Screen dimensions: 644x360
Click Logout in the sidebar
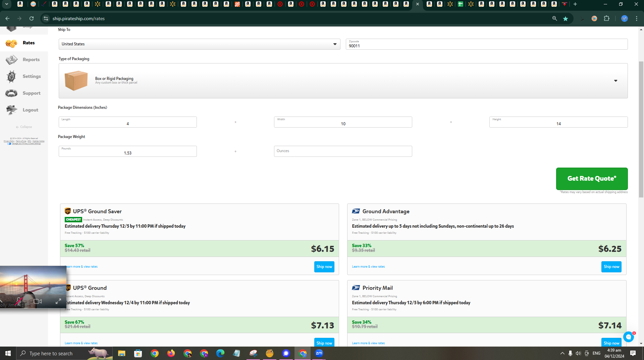(x=24, y=110)
